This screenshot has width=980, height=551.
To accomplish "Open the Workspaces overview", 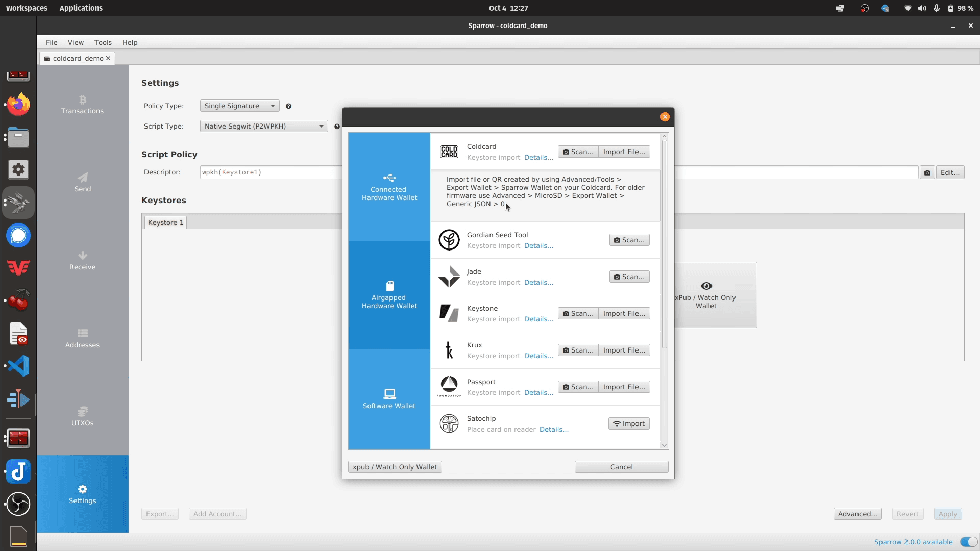I will pyautogui.click(x=27, y=8).
